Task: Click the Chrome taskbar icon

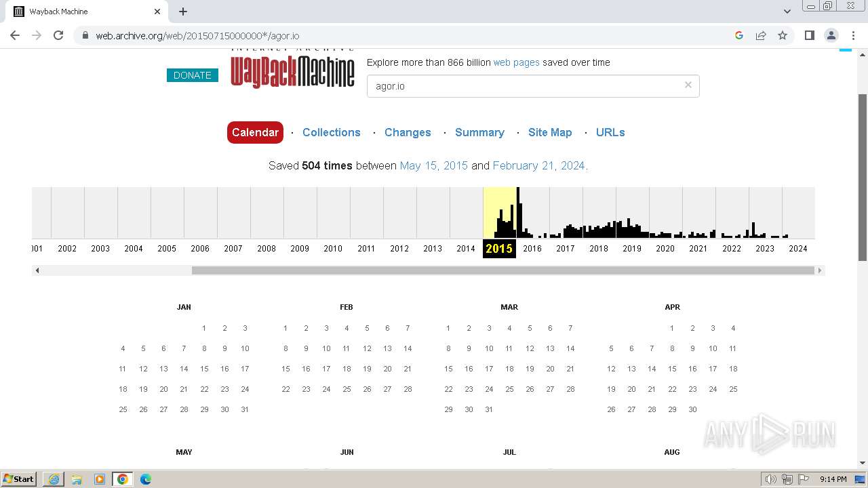Action: (123, 479)
